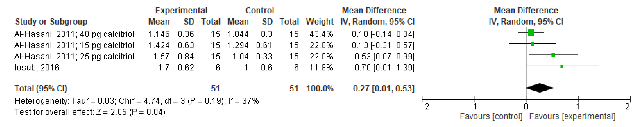Click the Weight column header
Viewport: 644px width, 127px height.
pos(320,21)
